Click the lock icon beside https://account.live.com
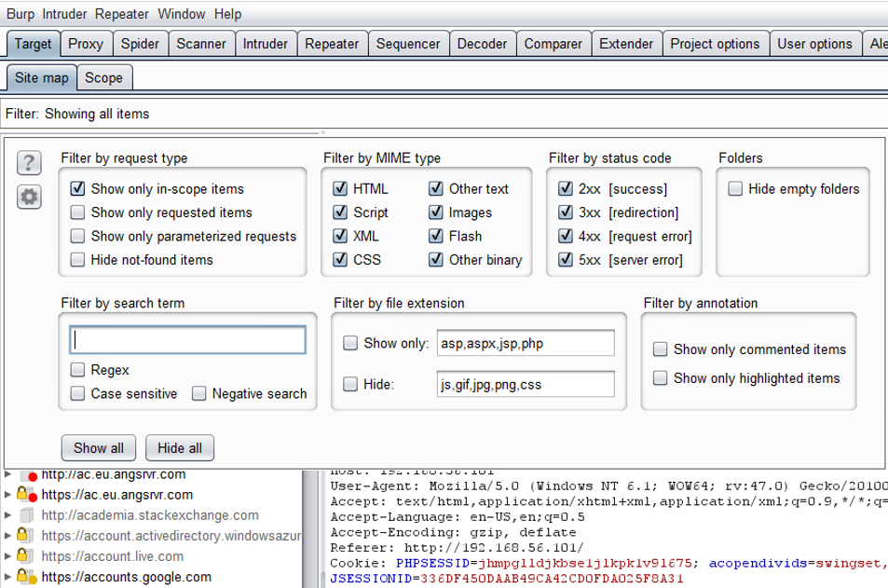 click(25, 555)
